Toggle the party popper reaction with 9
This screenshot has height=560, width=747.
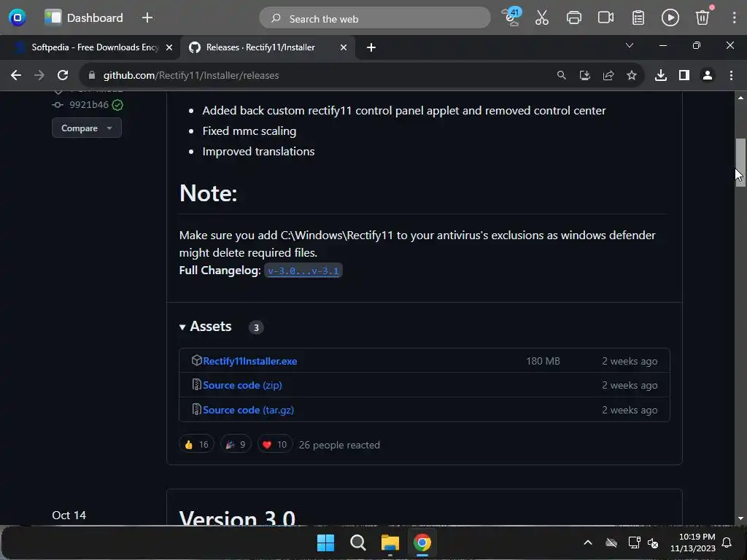(x=236, y=444)
